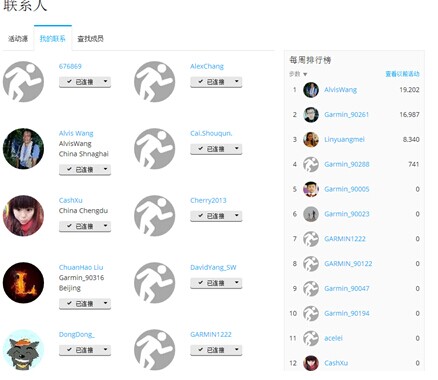Expand dropdown arrow beside AlexChang's connected button
Image resolution: width=438 pixels, height=380 pixels.
pos(237,82)
